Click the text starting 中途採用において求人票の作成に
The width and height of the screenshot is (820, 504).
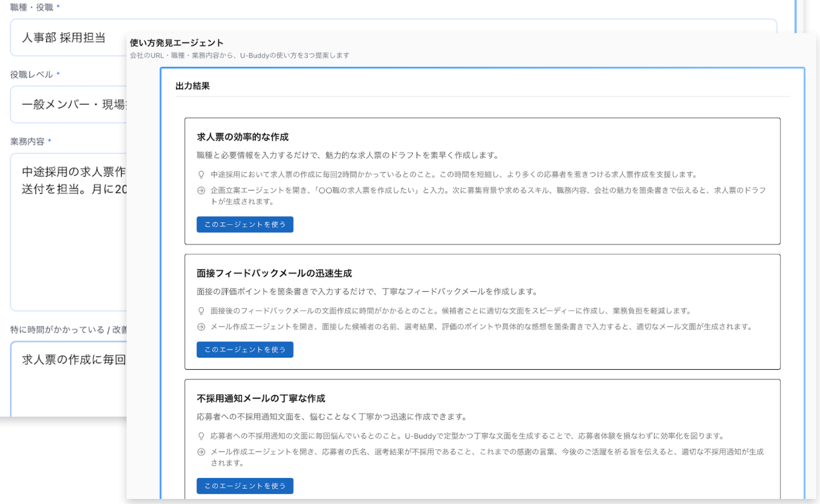(x=453, y=174)
